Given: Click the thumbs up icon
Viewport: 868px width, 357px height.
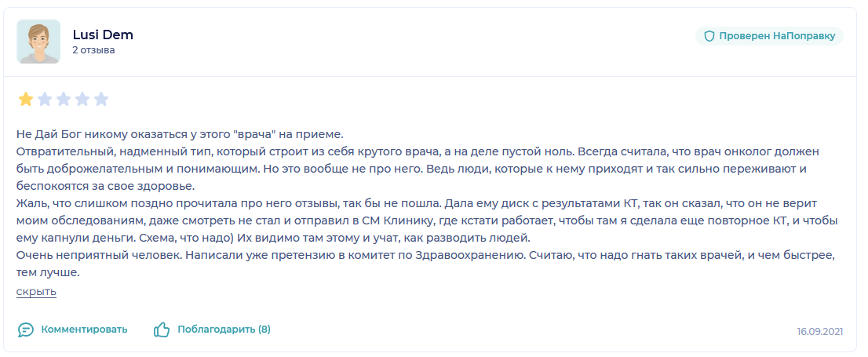Looking at the screenshot, I should click(x=162, y=330).
